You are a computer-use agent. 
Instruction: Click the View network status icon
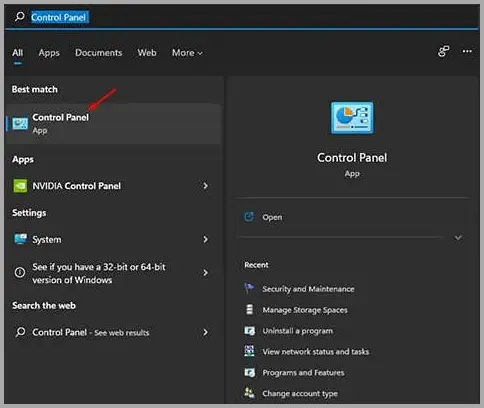coord(249,351)
